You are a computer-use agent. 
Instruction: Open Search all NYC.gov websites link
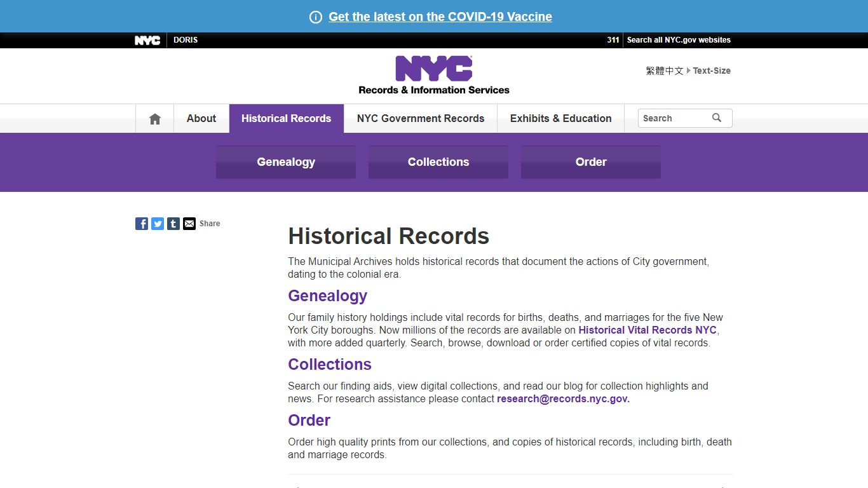(x=679, y=40)
